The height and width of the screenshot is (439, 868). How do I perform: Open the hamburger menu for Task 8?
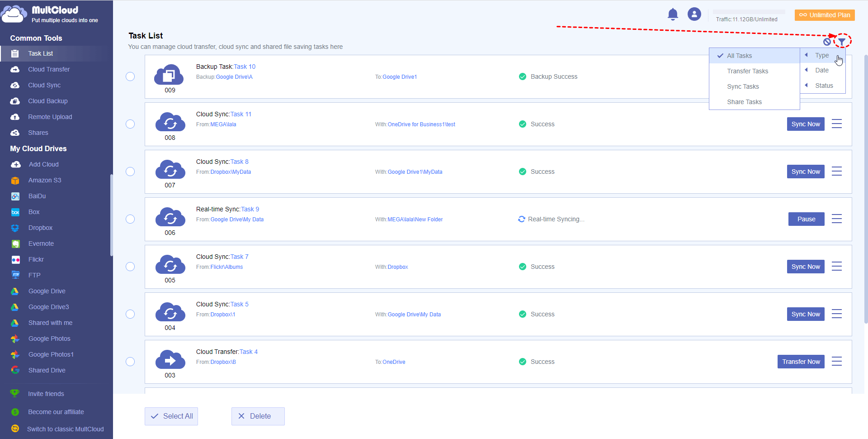click(x=836, y=172)
